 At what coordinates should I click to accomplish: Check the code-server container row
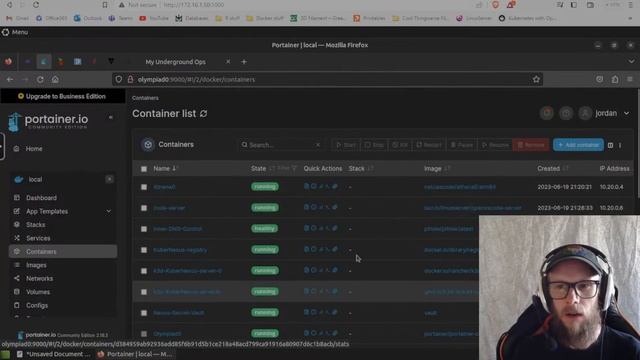pyautogui.click(x=144, y=208)
